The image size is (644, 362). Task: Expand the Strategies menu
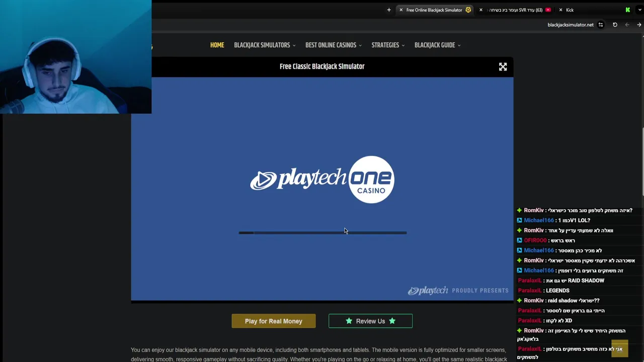(x=388, y=45)
